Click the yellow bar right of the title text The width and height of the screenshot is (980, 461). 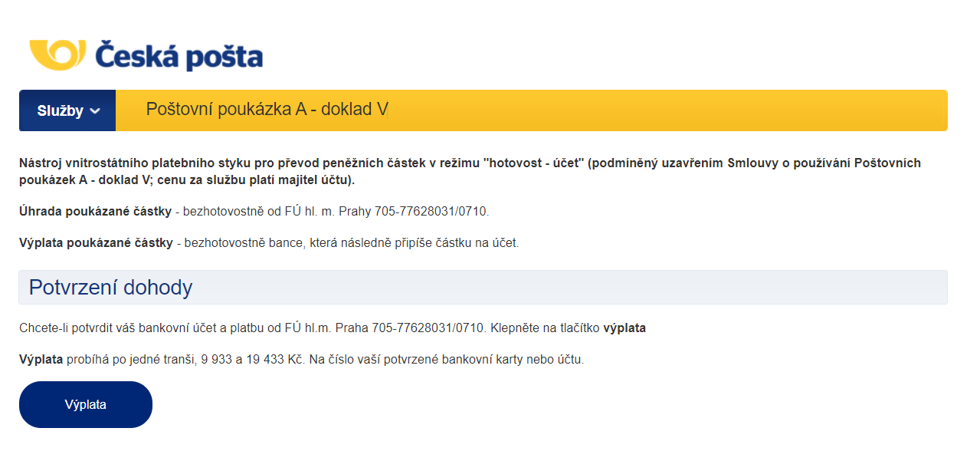(x=667, y=110)
